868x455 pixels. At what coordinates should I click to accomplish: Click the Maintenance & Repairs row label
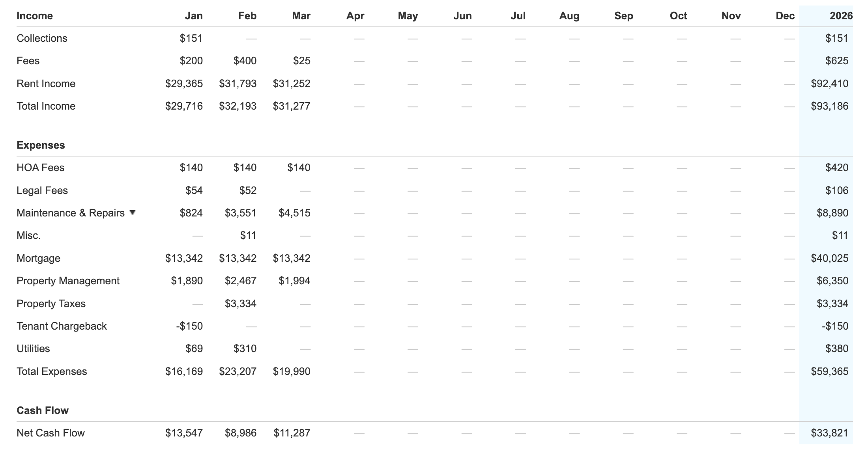[70, 213]
